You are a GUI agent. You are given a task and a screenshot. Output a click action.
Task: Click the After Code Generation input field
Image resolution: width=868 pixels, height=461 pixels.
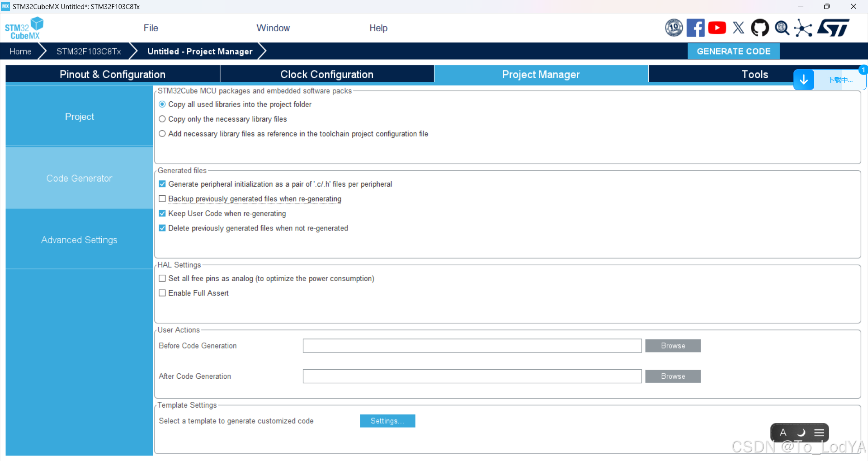coord(472,376)
